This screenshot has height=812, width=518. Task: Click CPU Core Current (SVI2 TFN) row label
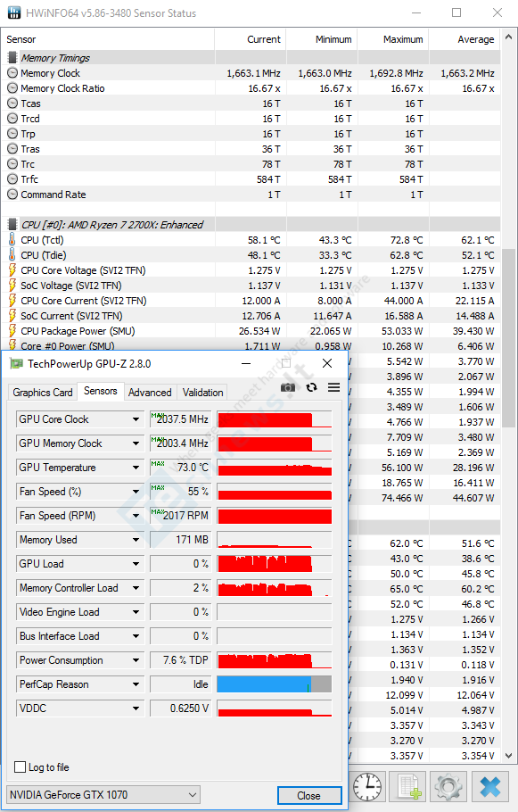pyautogui.click(x=83, y=301)
